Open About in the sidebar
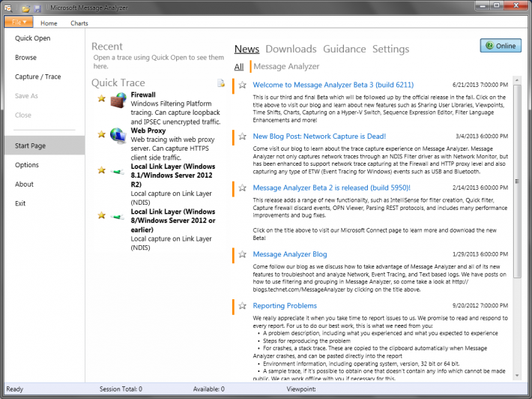 pyautogui.click(x=24, y=184)
